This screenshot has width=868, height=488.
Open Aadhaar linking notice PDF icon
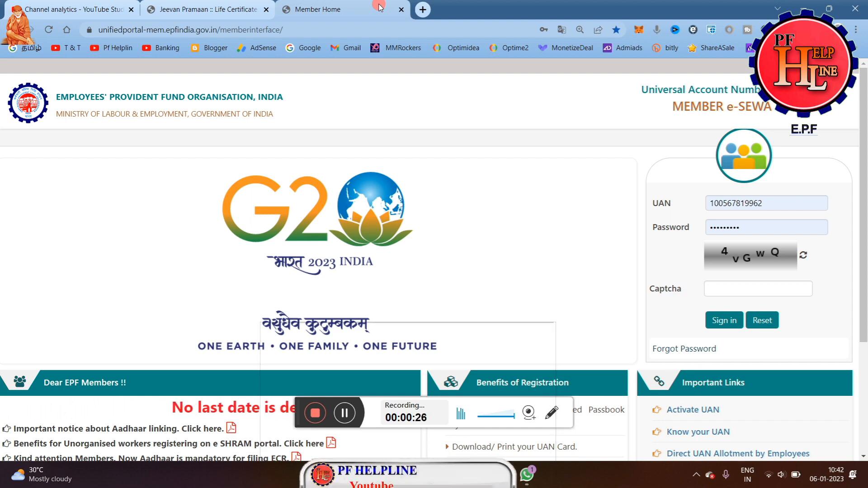click(231, 427)
